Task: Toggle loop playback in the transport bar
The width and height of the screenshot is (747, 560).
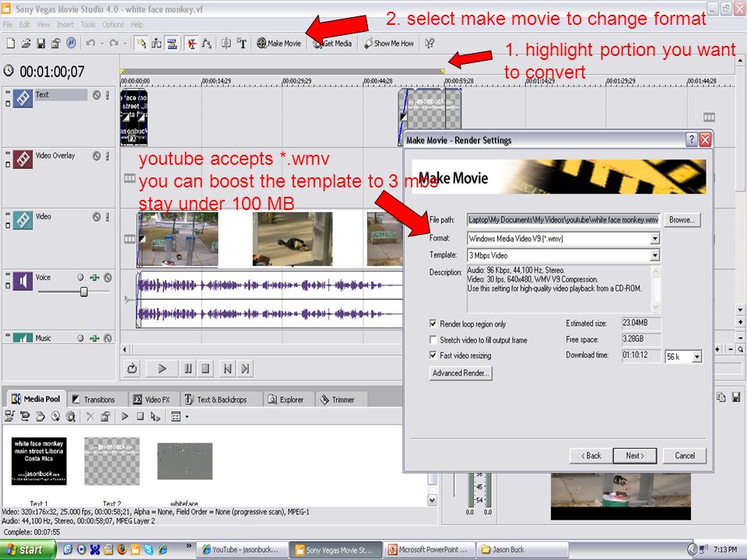Action: [x=132, y=368]
